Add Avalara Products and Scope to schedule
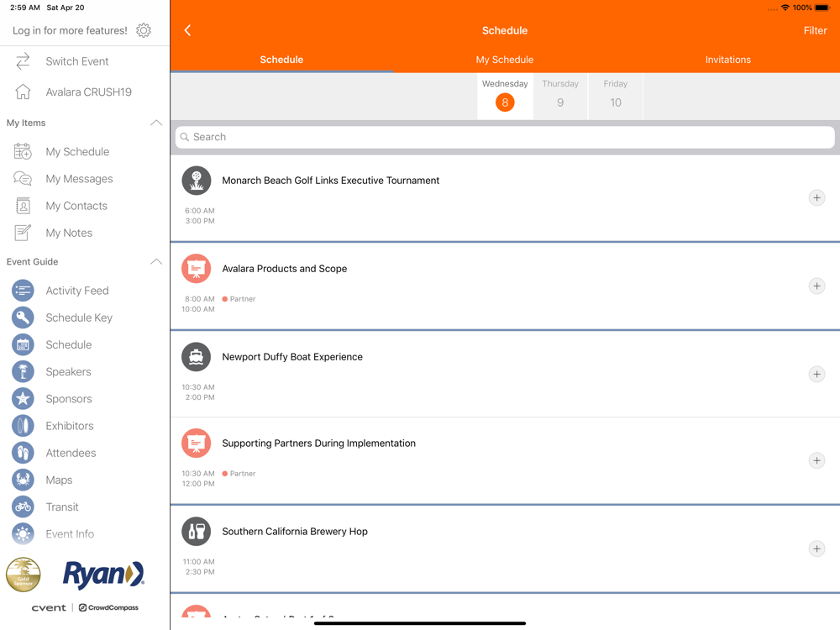This screenshot has width=840, height=630. click(x=816, y=286)
